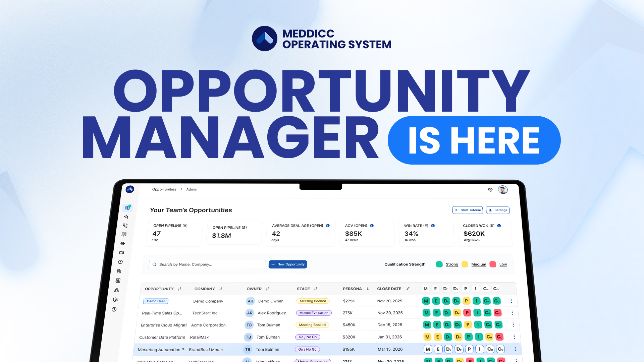Select the Acme Corporation company cell

(208, 325)
